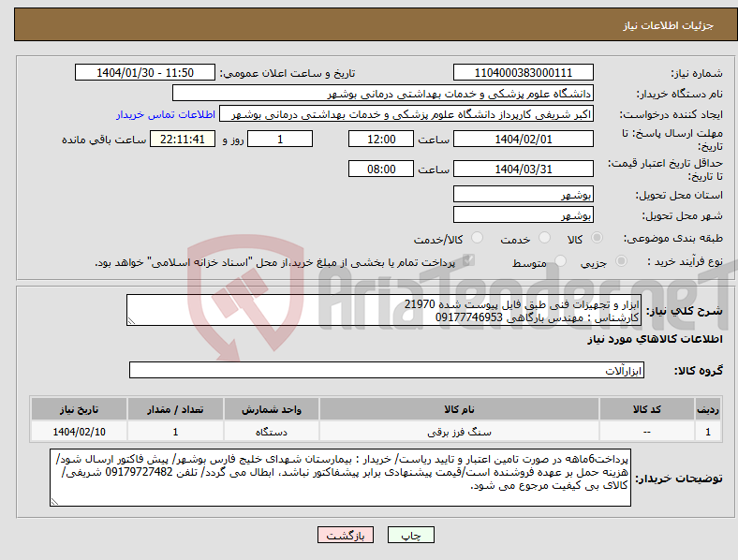Click the اطلاعات کالاهای مورد نیاز heading
This screenshot has height=560, width=738.
[x=655, y=339]
